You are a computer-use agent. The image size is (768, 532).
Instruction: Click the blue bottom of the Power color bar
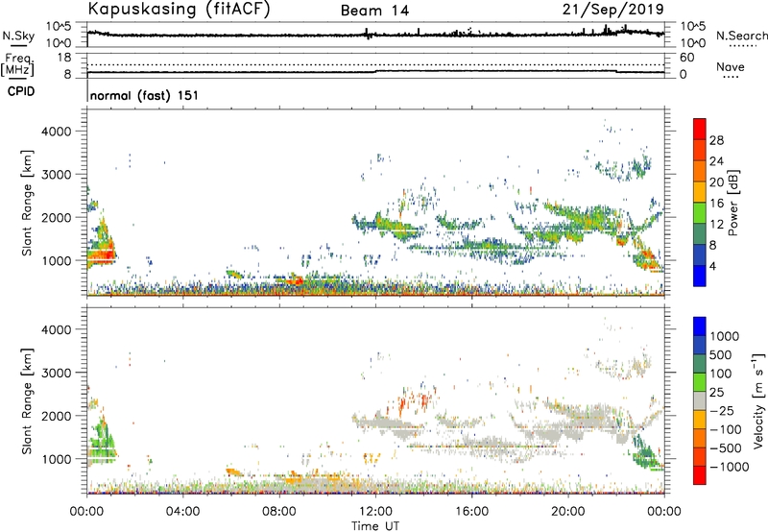click(x=700, y=276)
